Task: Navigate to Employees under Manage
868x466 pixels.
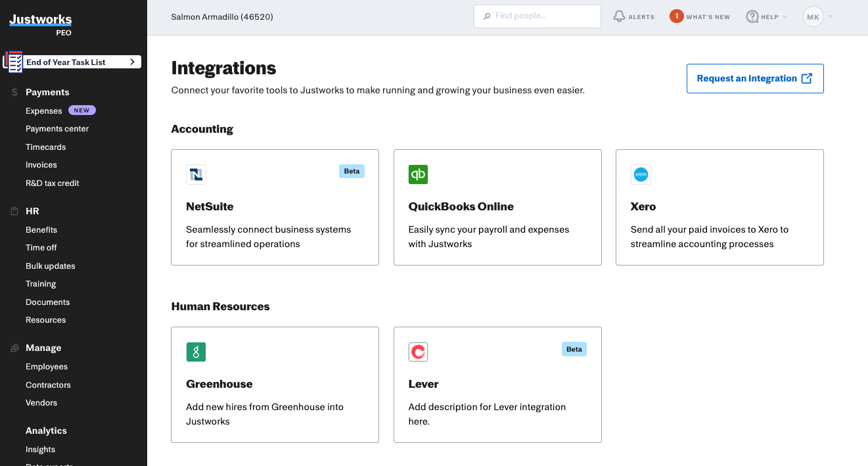Action: (47, 367)
